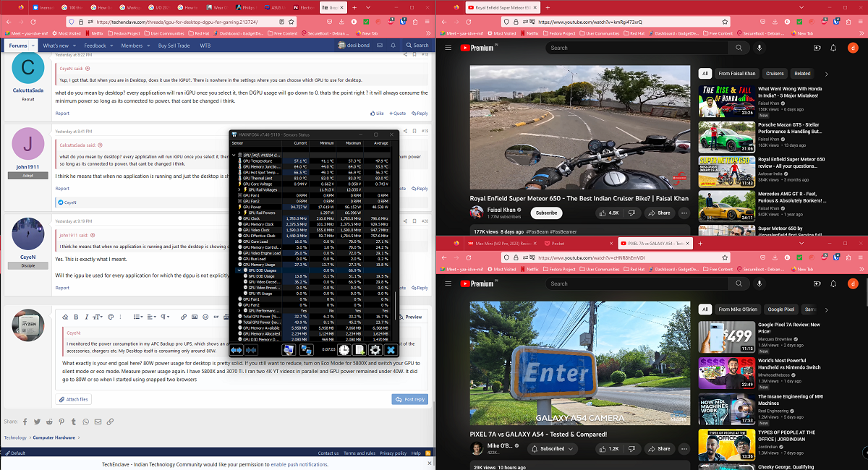
Task: Open the Forums navigation tab
Action: (19, 46)
